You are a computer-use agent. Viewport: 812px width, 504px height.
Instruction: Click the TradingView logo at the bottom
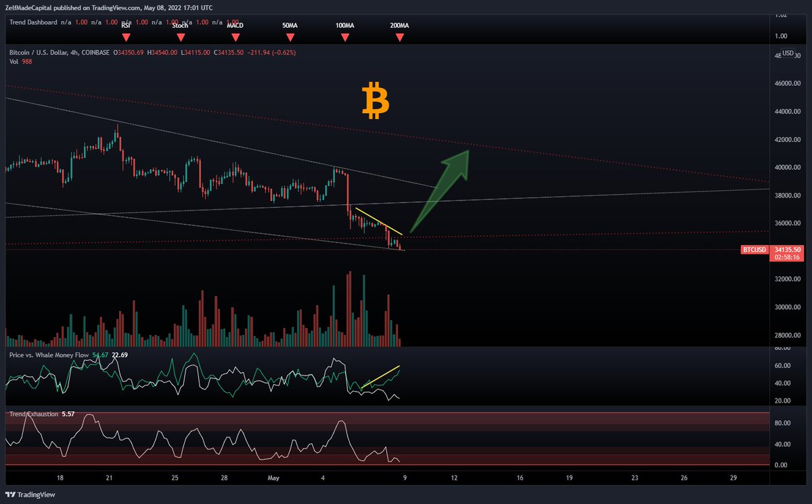point(30,495)
